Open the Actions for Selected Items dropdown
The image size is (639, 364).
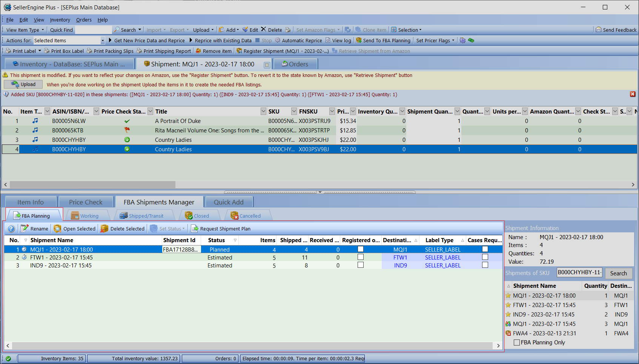103,40
